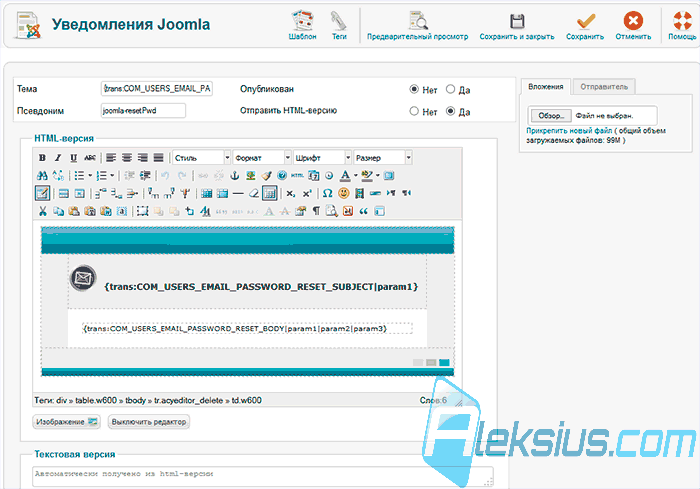Toggle italic formatting in editor
This screenshot has height=489, width=700.
coord(58,158)
